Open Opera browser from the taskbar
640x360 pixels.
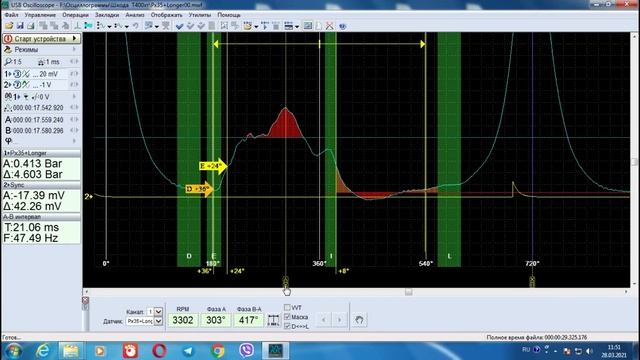tap(159, 350)
